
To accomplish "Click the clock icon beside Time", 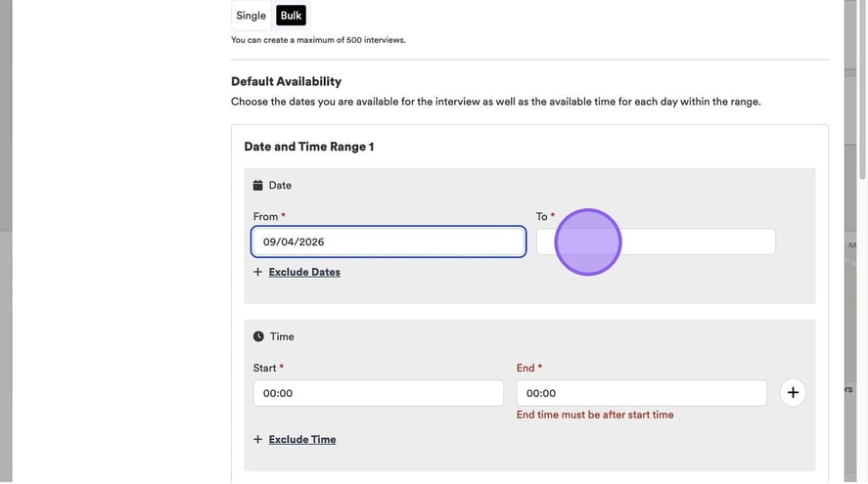I will (258, 336).
